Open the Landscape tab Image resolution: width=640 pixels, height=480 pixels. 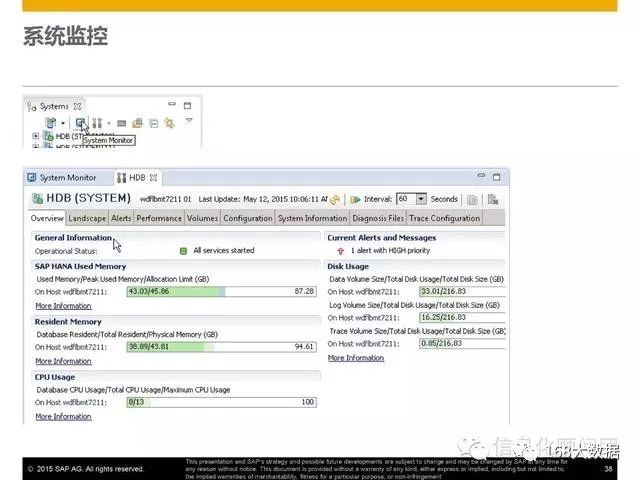[87, 218]
